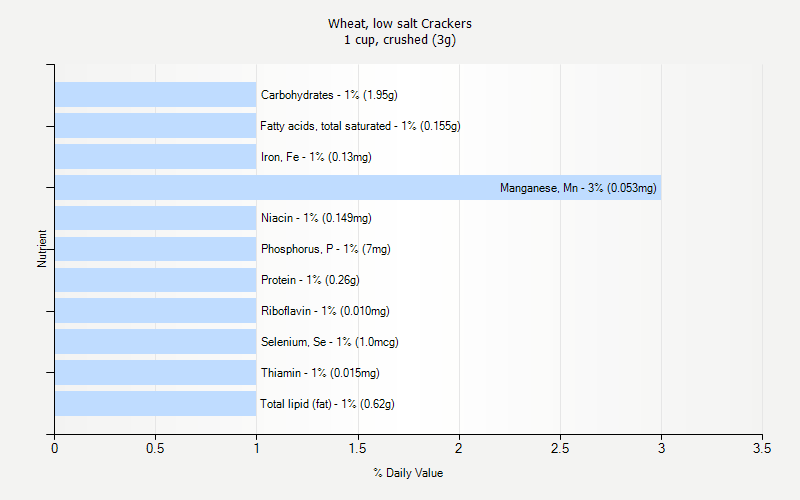Screen dimensions: 800x500
Task: Select the Carbohydrates bar
Action: pyautogui.click(x=156, y=94)
